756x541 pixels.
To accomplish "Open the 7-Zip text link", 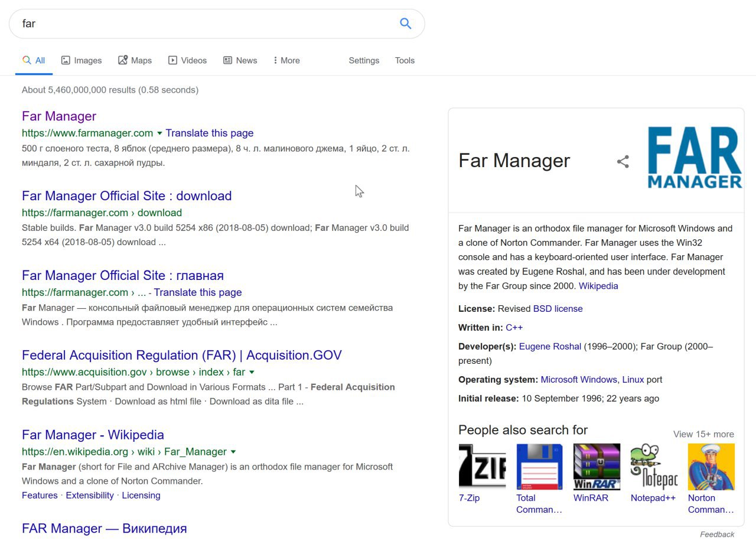I will [x=470, y=498].
